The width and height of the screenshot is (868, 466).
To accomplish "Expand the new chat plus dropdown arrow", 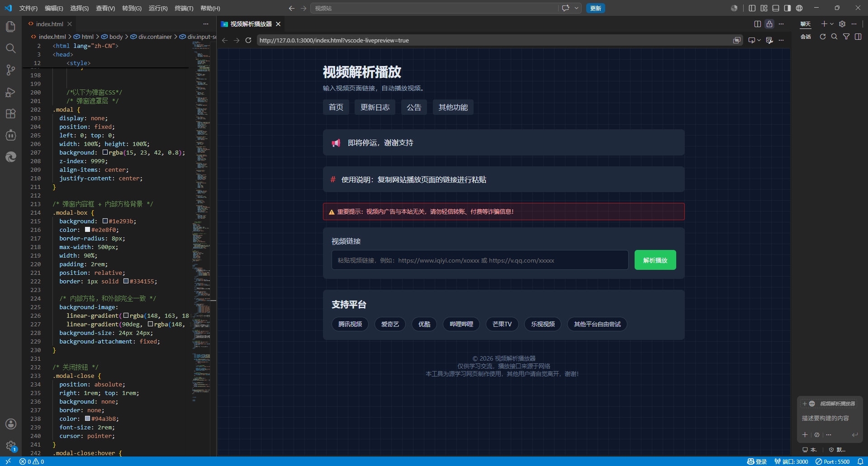I will tap(831, 24).
